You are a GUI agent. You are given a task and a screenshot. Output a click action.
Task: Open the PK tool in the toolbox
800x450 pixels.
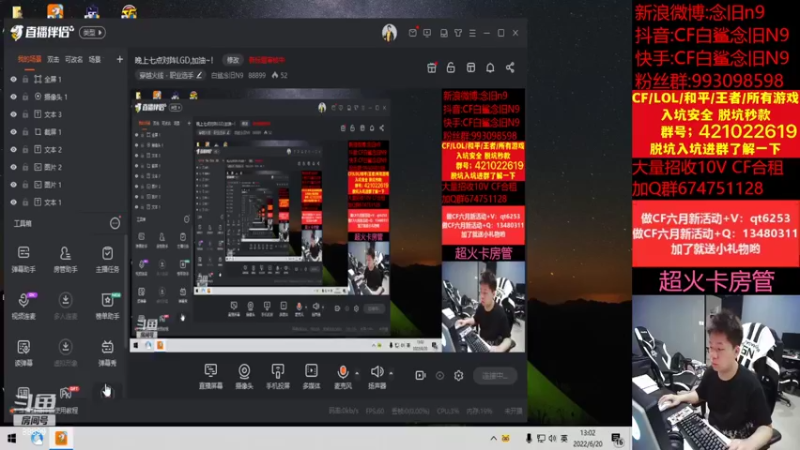click(x=67, y=392)
